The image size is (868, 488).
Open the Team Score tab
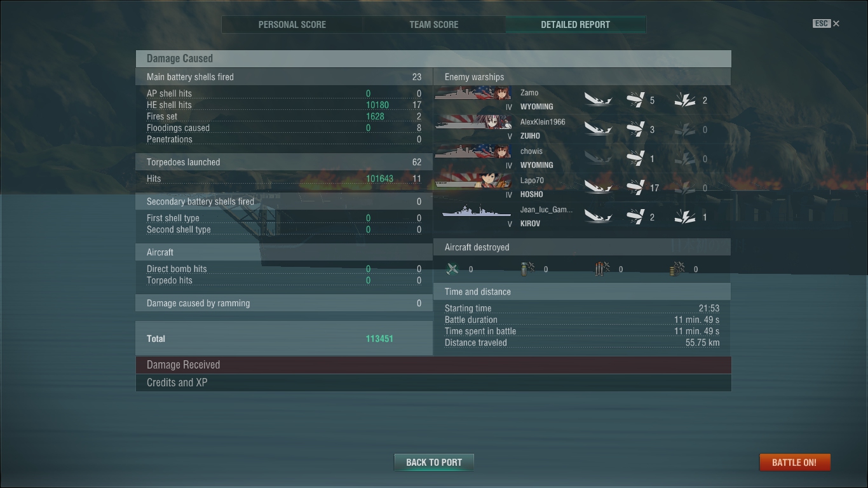434,25
